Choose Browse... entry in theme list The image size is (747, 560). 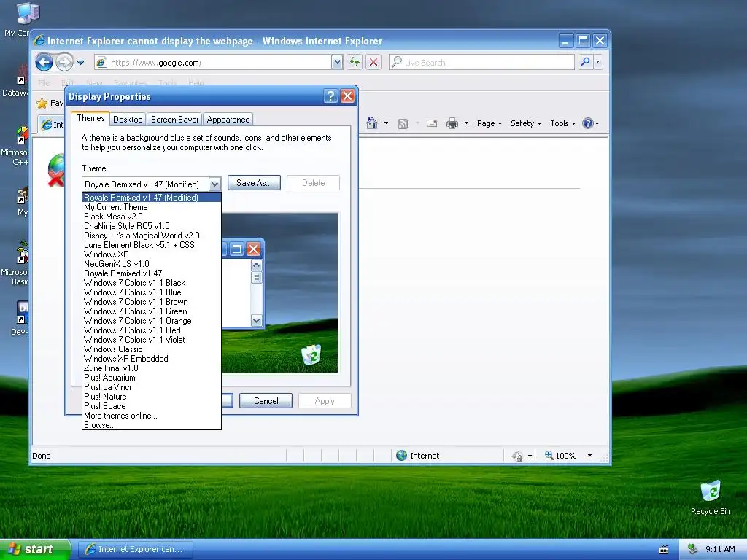152,425
